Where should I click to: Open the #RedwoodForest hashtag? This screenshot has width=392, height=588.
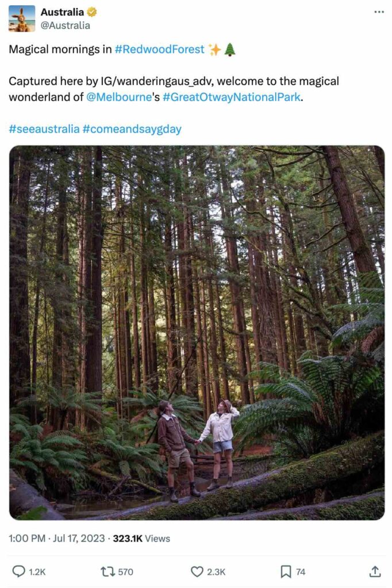158,50
